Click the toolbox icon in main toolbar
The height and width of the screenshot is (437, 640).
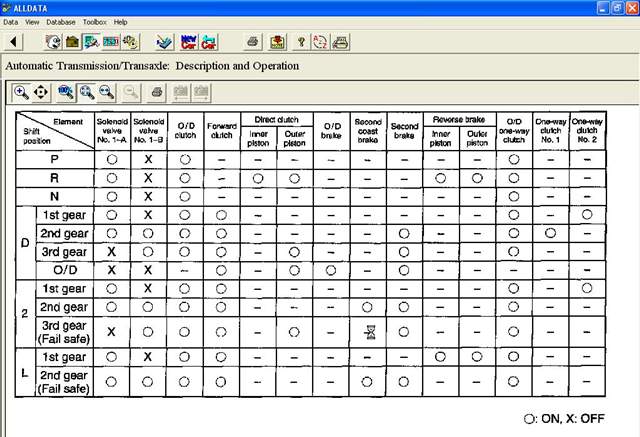tap(73, 41)
